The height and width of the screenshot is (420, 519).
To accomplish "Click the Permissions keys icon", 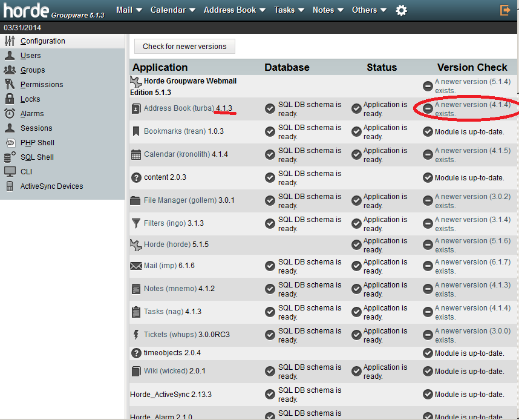I will (10, 85).
